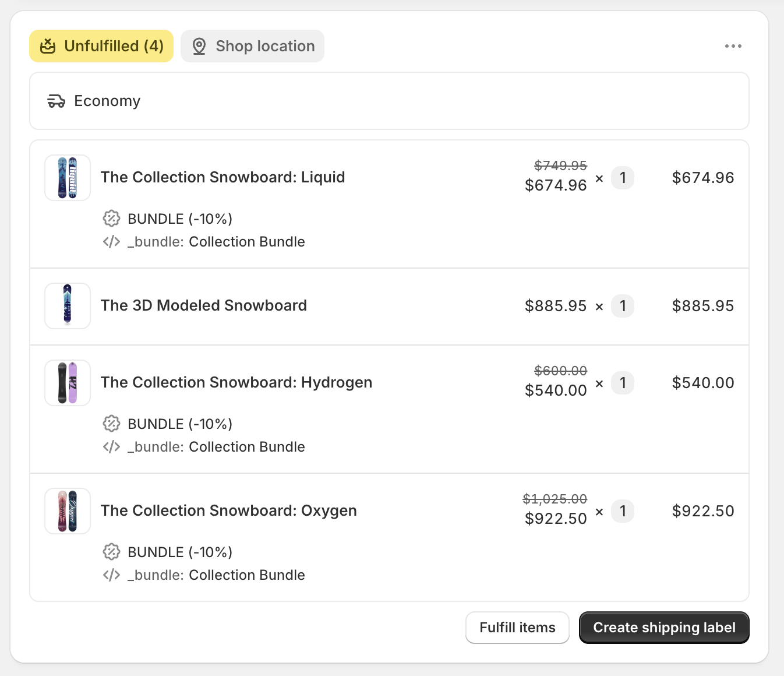
Task: Click the Shop location pin icon
Action: (199, 45)
